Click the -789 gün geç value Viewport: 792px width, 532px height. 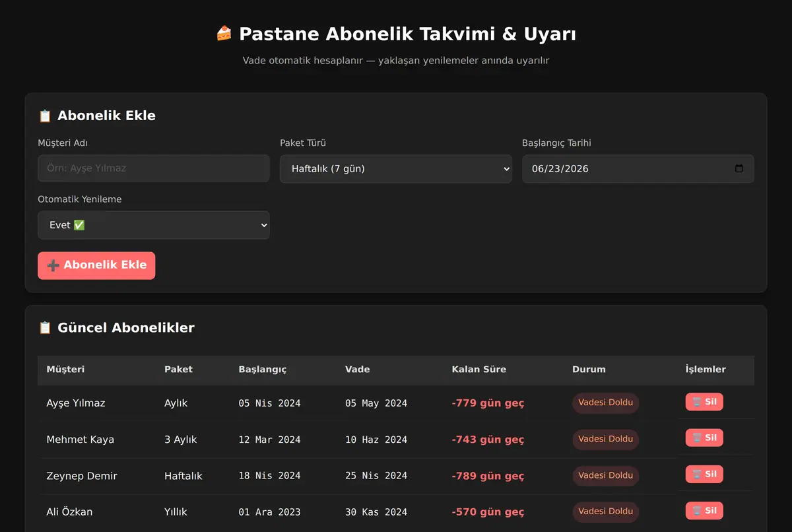(488, 476)
